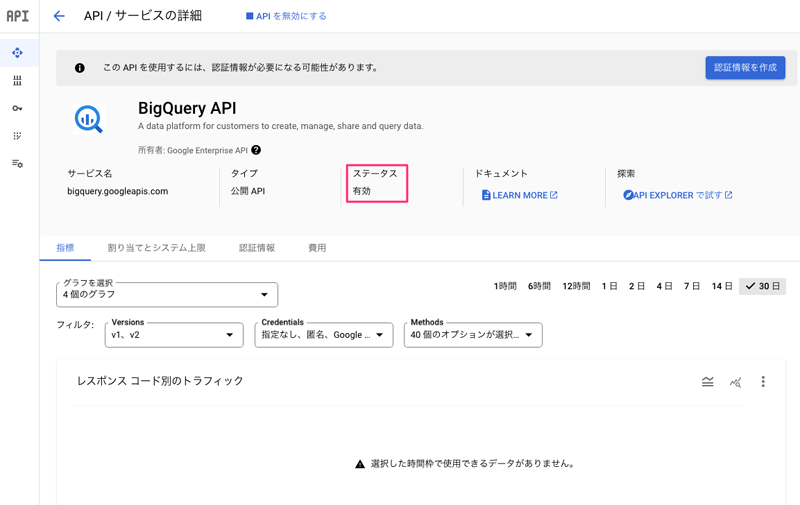This screenshot has height=505, width=800.
Task: Open the Credentials filter dropdown
Action: [324, 335]
